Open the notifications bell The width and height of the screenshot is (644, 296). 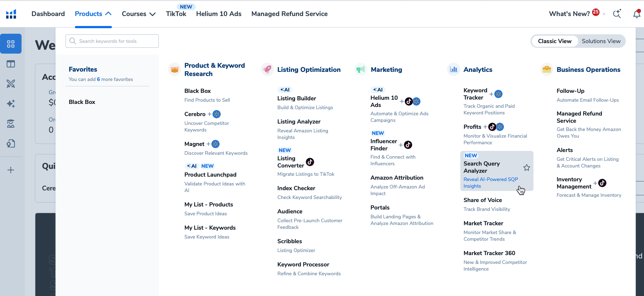pos(637,14)
